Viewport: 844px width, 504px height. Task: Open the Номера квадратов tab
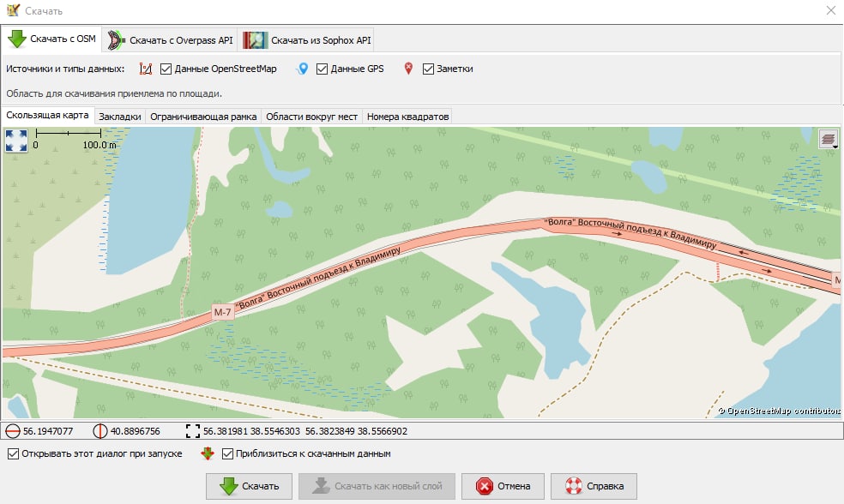407,117
